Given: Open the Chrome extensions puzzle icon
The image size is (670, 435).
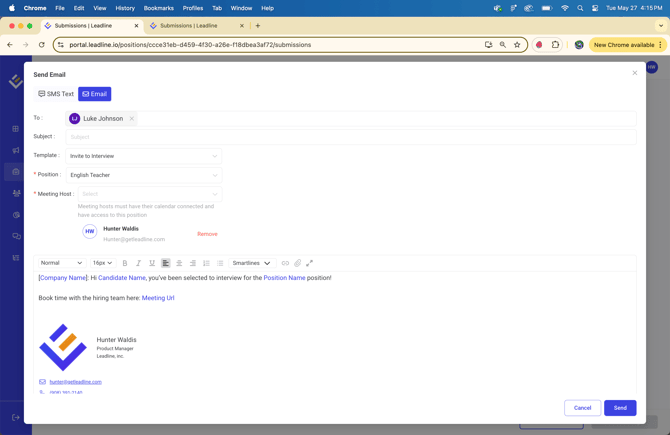Looking at the screenshot, I should pos(555,44).
